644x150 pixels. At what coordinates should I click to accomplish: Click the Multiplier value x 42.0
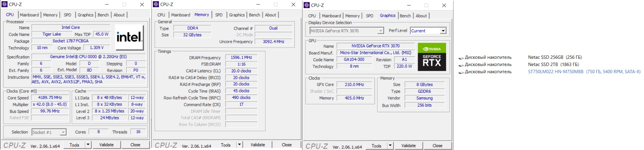(50, 104)
